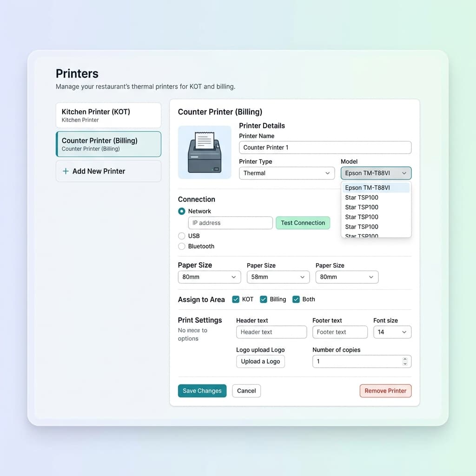Image resolution: width=476 pixels, height=476 pixels.
Task: Select the Counter Printer (Billing) entry
Action: point(108,144)
